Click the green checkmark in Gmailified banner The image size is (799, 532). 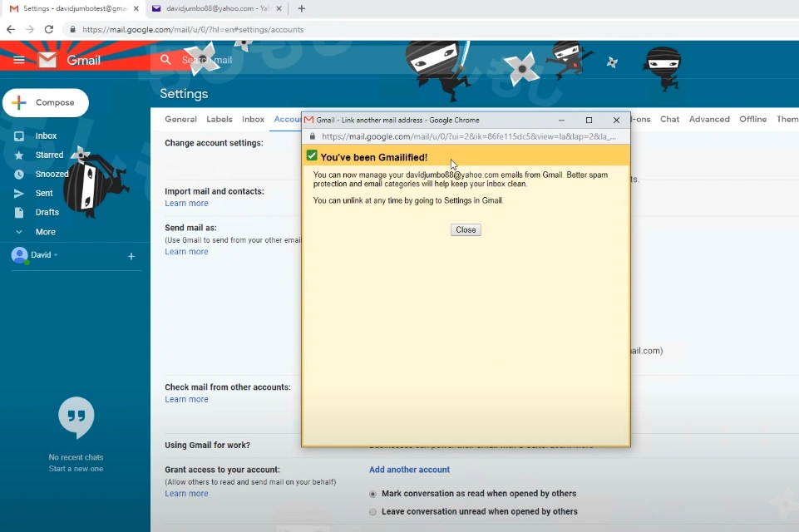tap(312, 156)
